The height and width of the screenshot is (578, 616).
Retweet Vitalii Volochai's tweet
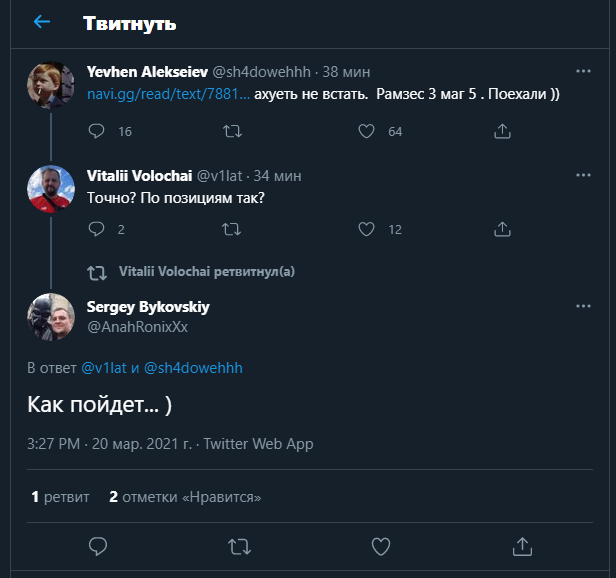(231, 229)
